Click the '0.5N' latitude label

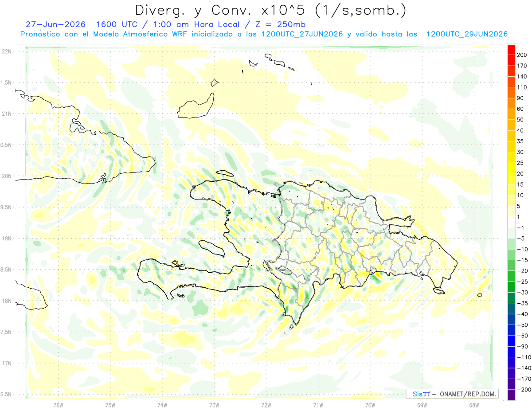click(x=7, y=145)
